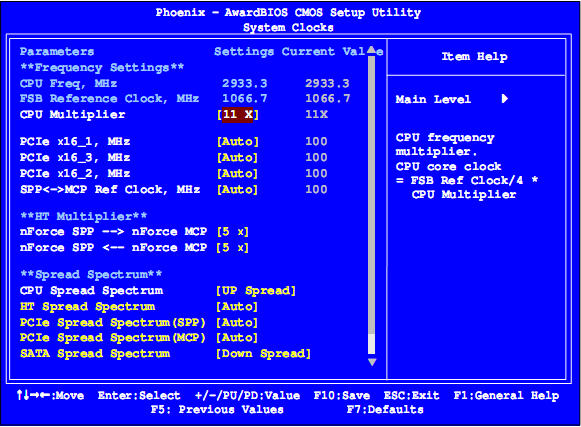Click the Parameters column header
The image size is (581, 427).
pos(57,52)
